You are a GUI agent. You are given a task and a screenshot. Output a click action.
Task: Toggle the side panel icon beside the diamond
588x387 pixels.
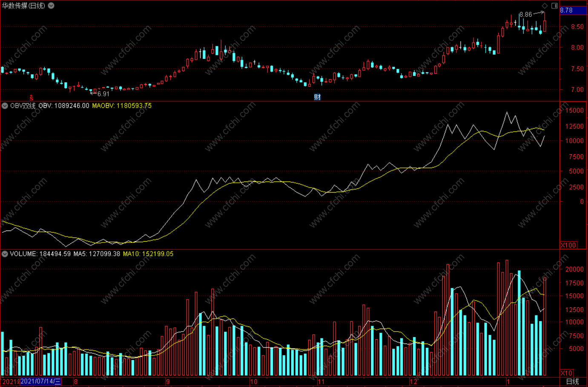[x=554, y=6]
